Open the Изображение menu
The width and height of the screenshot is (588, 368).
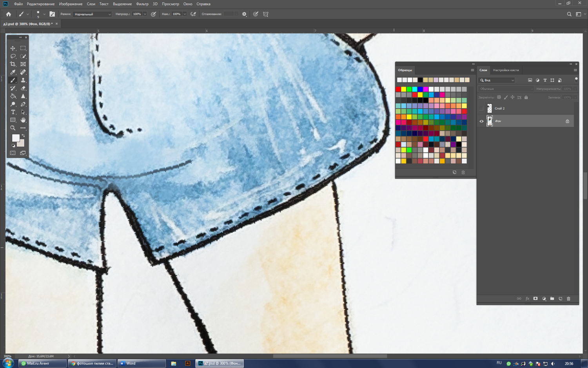71,4
